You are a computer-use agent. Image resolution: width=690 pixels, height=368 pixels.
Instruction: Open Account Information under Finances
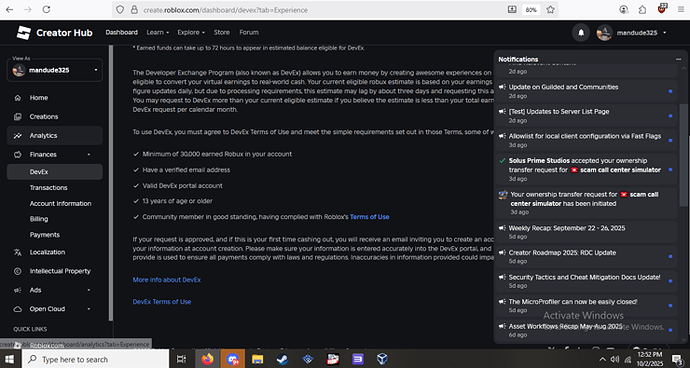tap(60, 203)
